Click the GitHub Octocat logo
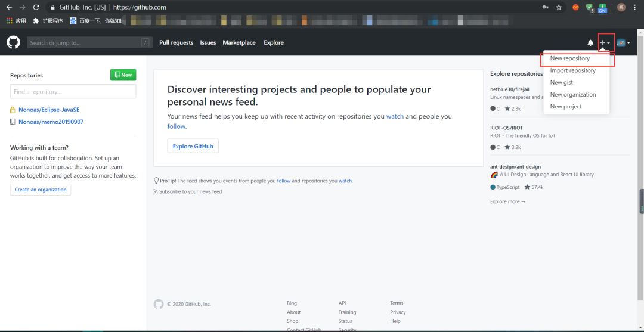This screenshot has height=332, width=644. click(13, 42)
